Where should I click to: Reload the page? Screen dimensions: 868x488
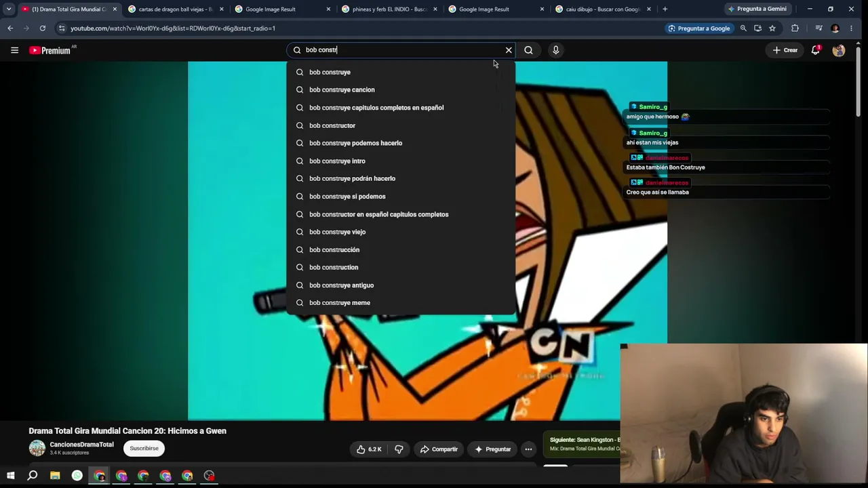[42, 28]
